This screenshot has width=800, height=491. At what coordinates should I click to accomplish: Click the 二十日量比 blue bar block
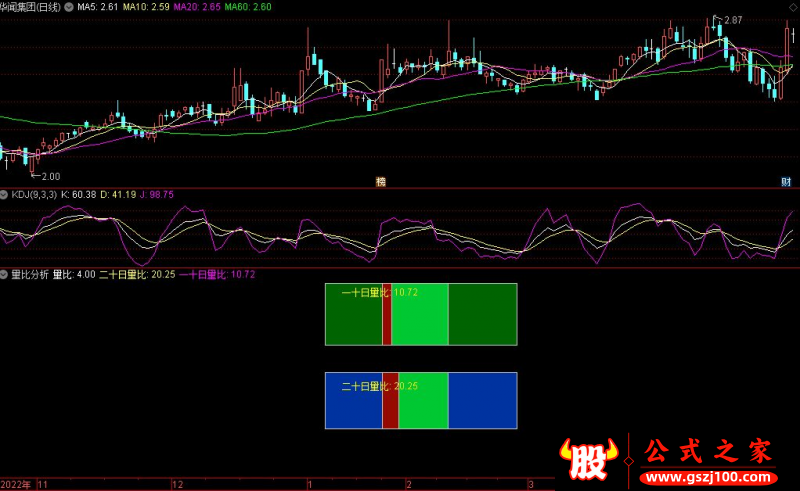pos(421,400)
